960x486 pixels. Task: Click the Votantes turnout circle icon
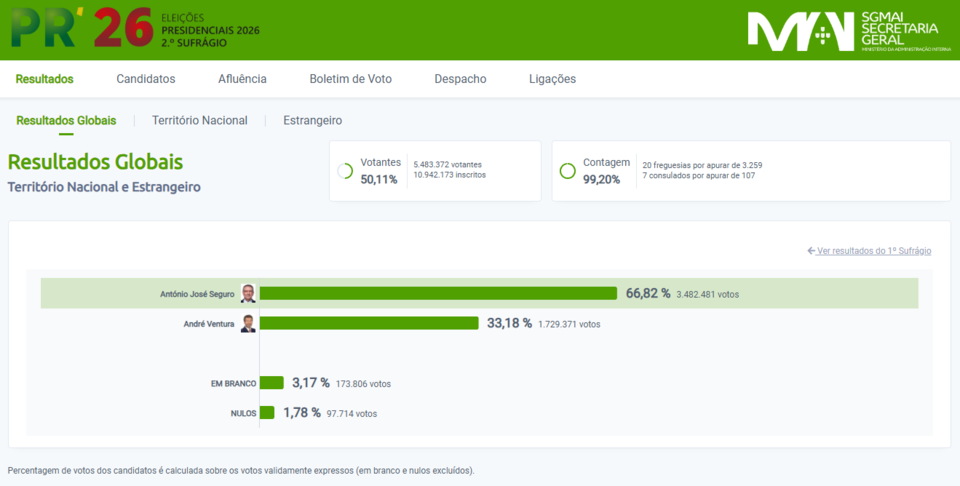click(345, 171)
